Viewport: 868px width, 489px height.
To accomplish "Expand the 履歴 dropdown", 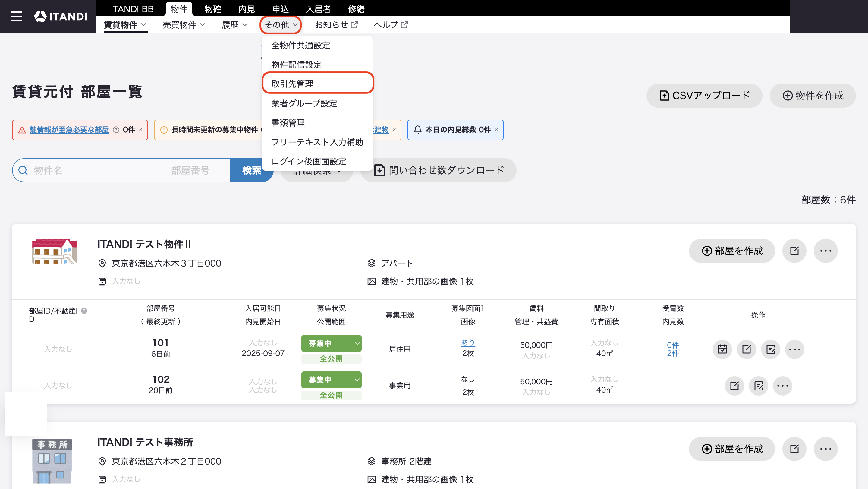I will point(234,25).
